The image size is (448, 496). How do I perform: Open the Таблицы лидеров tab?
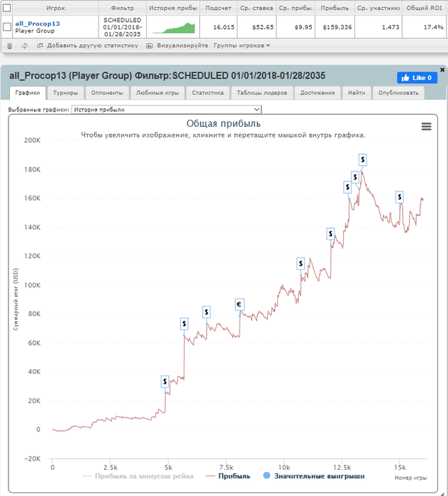[262, 93]
